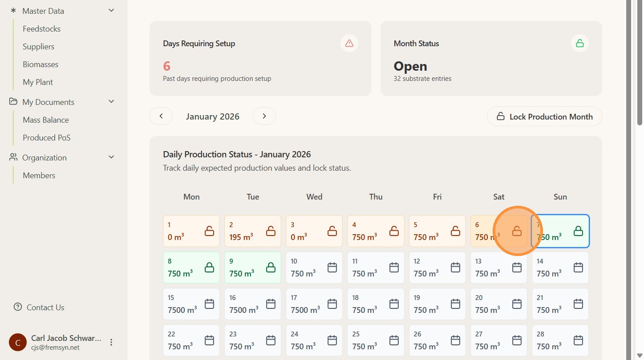This screenshot has width=644, height=360.
Task: Open the user menu three-dots icon
Action: point(111,342)
